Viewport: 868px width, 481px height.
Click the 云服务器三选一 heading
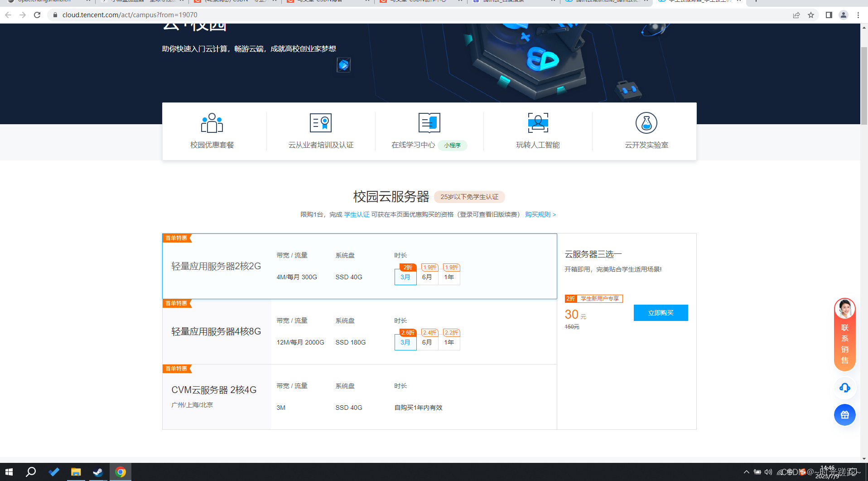[593, 254]
